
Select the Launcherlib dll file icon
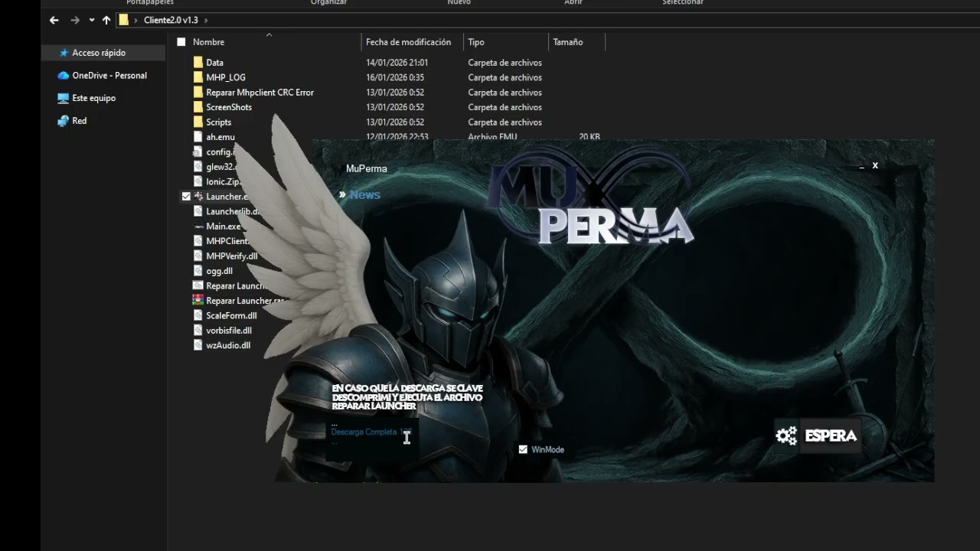click(x=198, y=211)
